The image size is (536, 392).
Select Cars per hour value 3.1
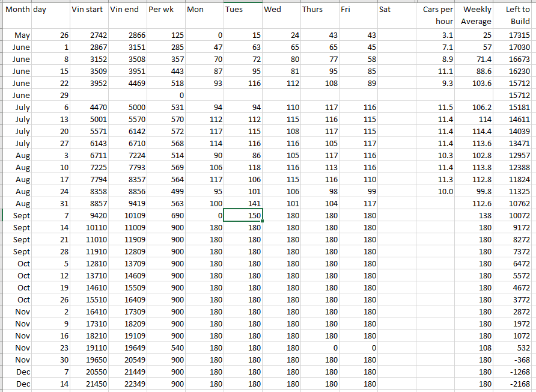(436, 35)
